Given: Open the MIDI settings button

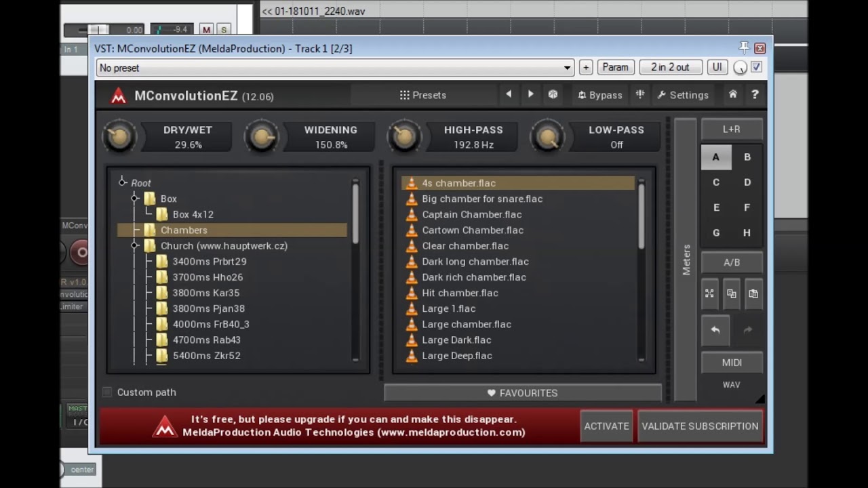Looking at the screenshot, I should pyautogui.click(x=732, y=363).
